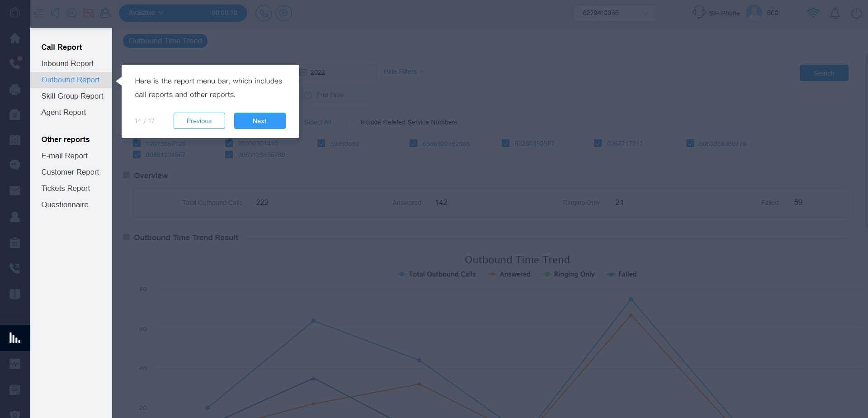
Task: Uncheck service number 0363717511
Action: [x=598, y=143]
